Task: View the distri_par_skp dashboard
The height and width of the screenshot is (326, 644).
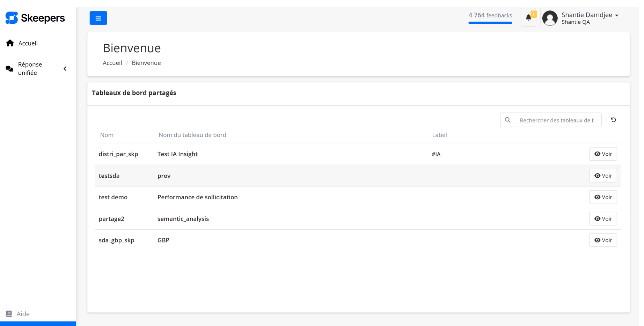Action: 603,154
